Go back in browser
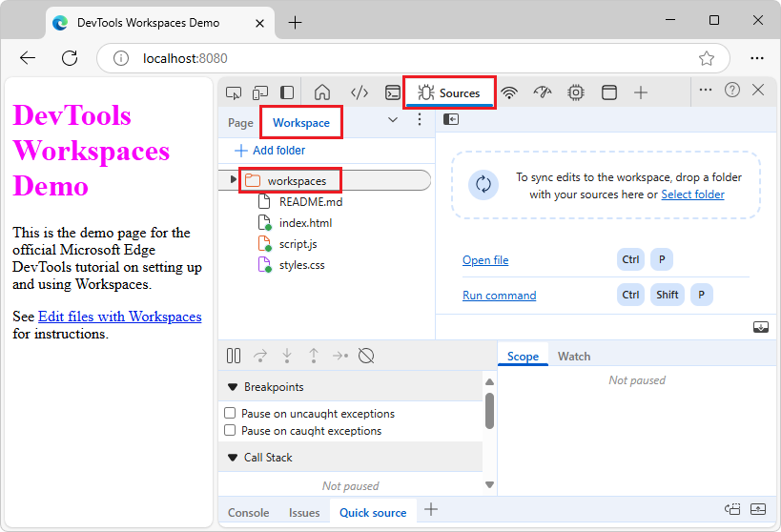781x532 pixels. point(28,58)
